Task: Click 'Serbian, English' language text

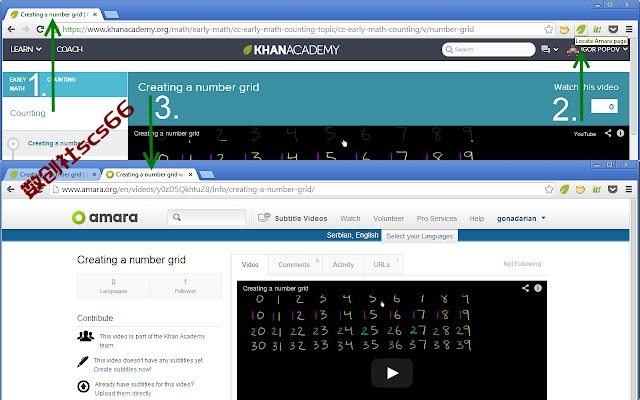Action: [x=352, y=236]
